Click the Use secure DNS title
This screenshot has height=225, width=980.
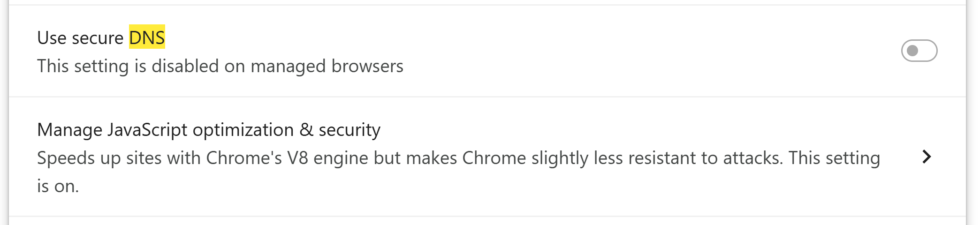pos(101,37)
